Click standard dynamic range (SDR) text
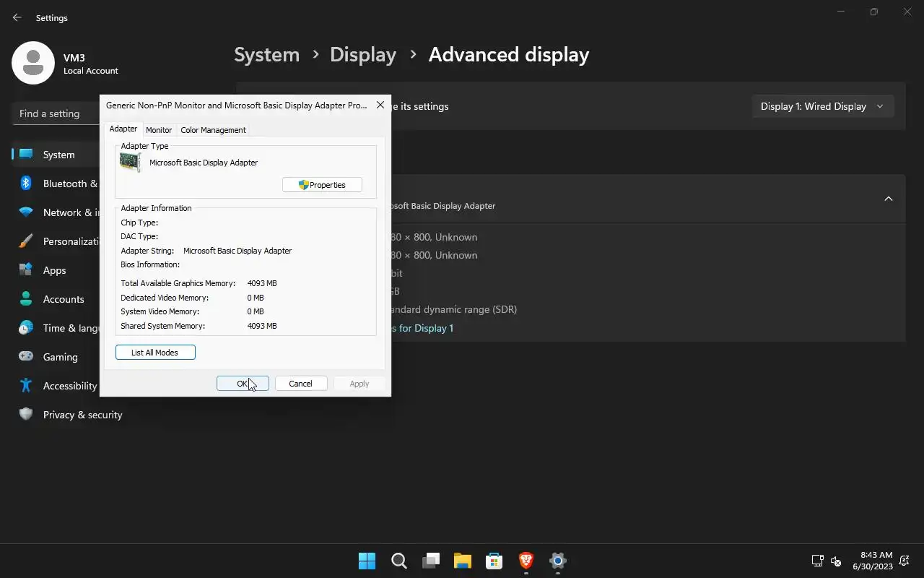 (454, 309)
